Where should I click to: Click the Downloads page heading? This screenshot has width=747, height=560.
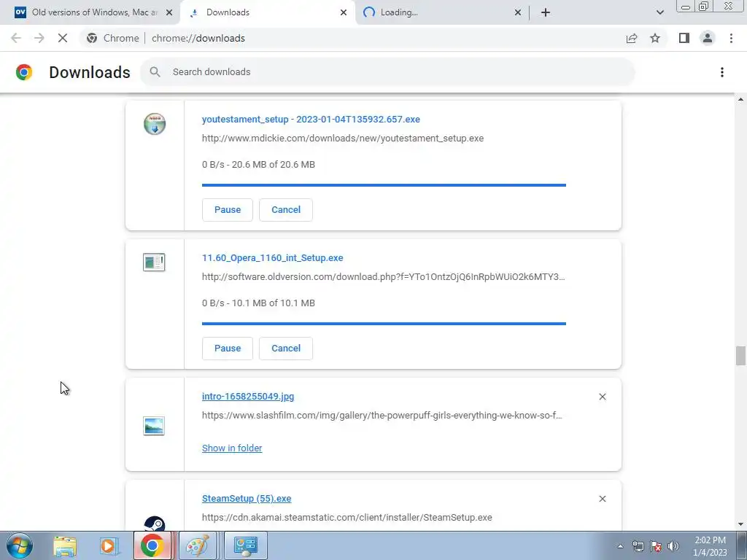pos(90,72)
